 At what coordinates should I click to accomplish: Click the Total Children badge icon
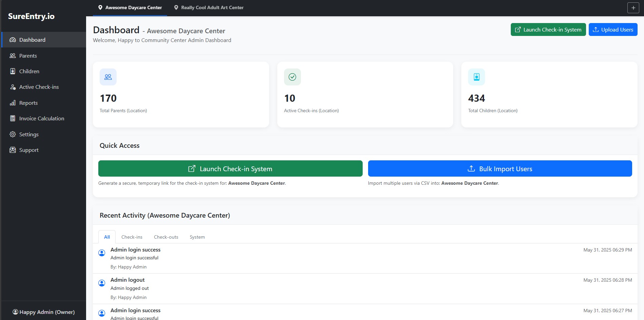tap(476, 77)
